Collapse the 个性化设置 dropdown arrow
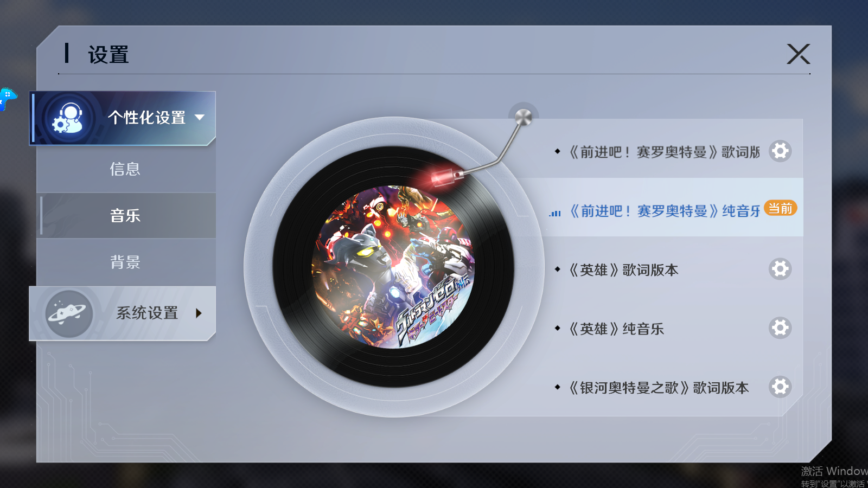 [x=200, y=117]
